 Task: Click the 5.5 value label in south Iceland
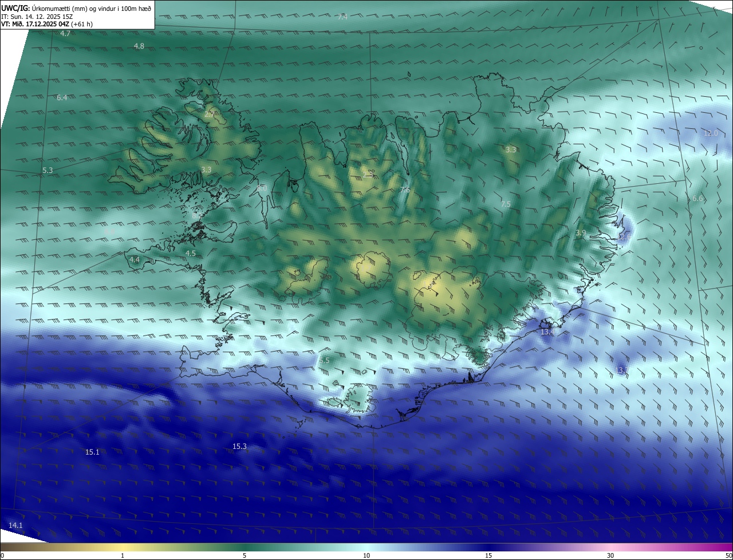(x=324, y=361)
